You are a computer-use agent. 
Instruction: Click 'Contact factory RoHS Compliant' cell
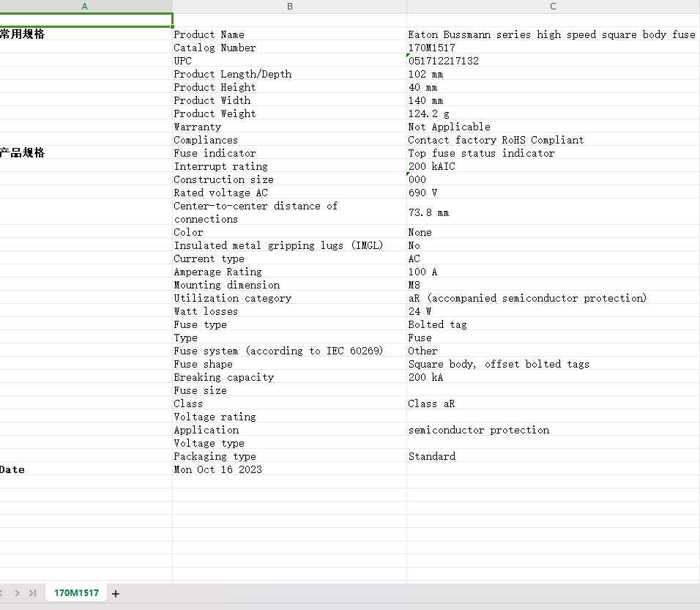pos(554,140)
